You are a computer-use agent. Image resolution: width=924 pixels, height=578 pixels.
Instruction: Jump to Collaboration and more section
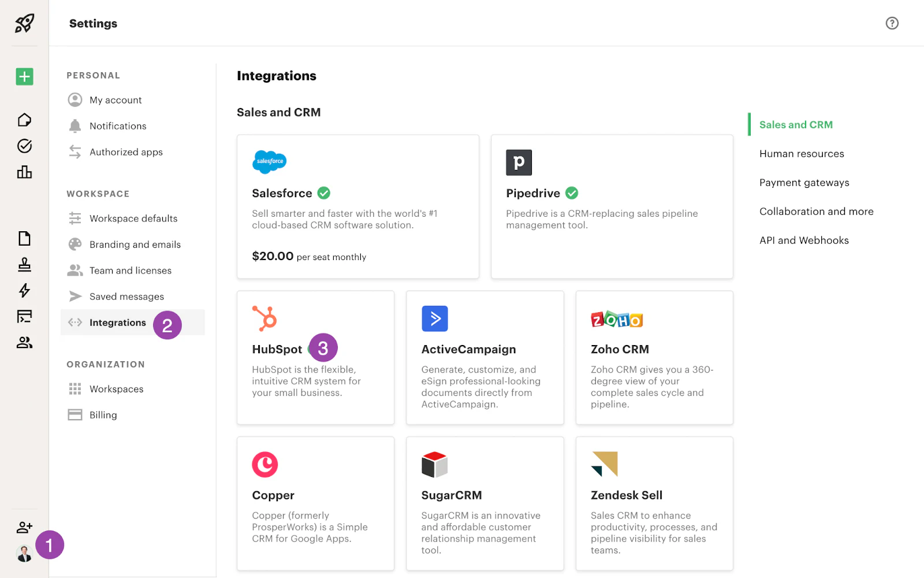pos(816,212)
